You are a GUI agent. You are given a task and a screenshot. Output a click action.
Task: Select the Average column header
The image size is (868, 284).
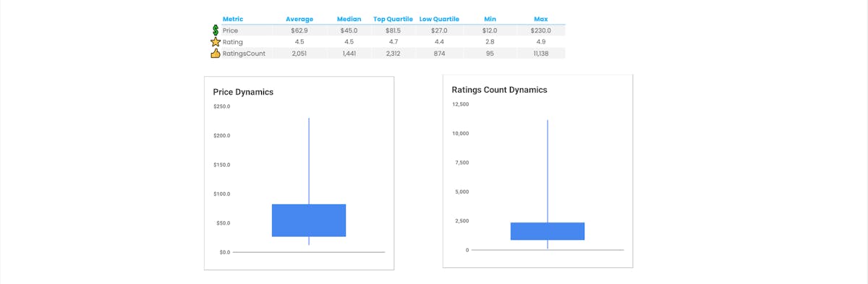tap(299, 19)
